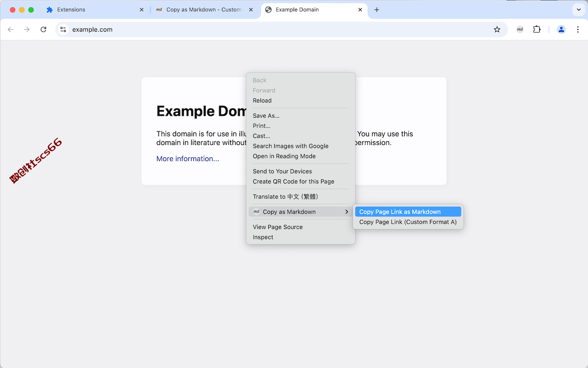Viewport: 588px width, 368px height.
Task: Choose Reload from the context menu
Action: pos(301,101)
